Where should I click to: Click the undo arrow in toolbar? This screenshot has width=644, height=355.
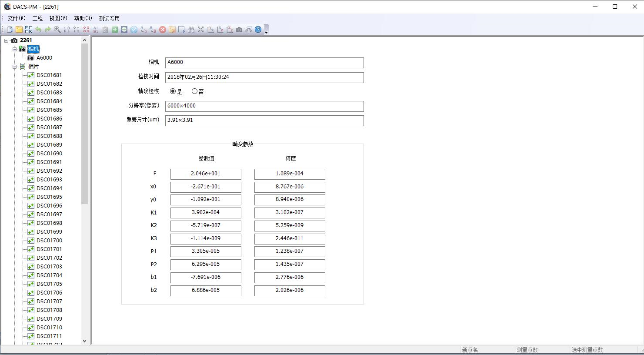[38, 30]
